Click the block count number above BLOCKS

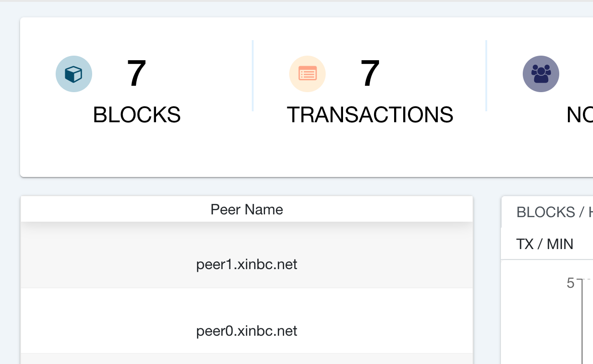tap(136, 74)
